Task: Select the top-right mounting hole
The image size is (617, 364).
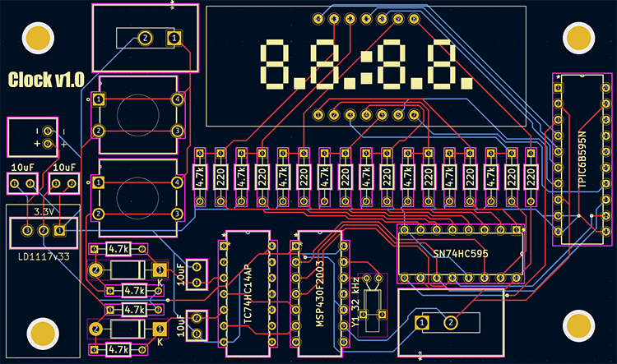Action: click(x=579, y=38)
